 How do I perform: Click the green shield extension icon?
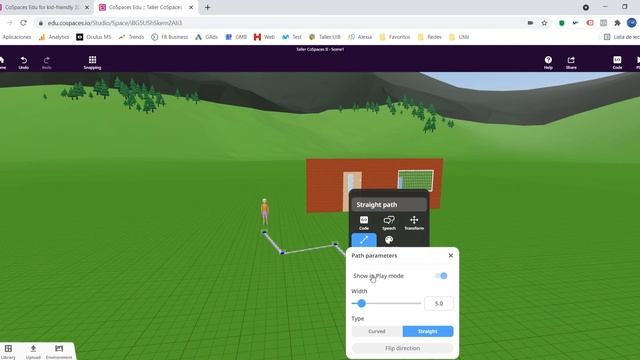pyautogui.click(x=562, y=23)
